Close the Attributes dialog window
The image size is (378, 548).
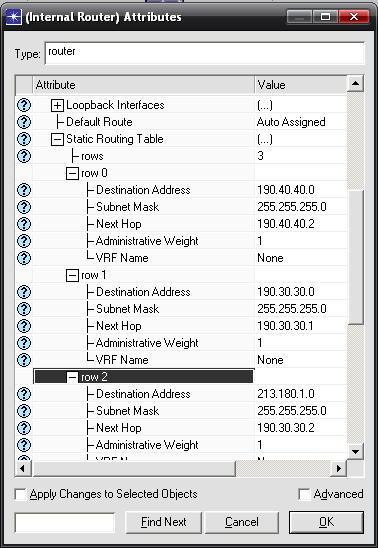tap(354, 17)
